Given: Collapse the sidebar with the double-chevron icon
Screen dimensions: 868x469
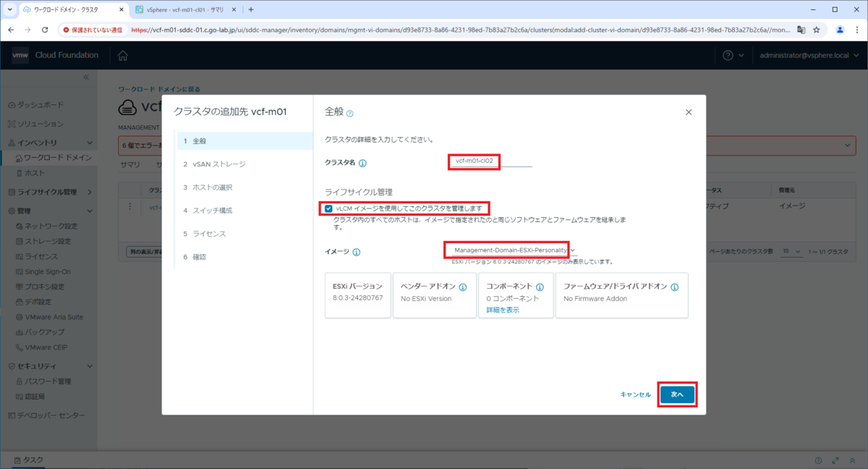Looking at the screenshot, I should 85,77.
